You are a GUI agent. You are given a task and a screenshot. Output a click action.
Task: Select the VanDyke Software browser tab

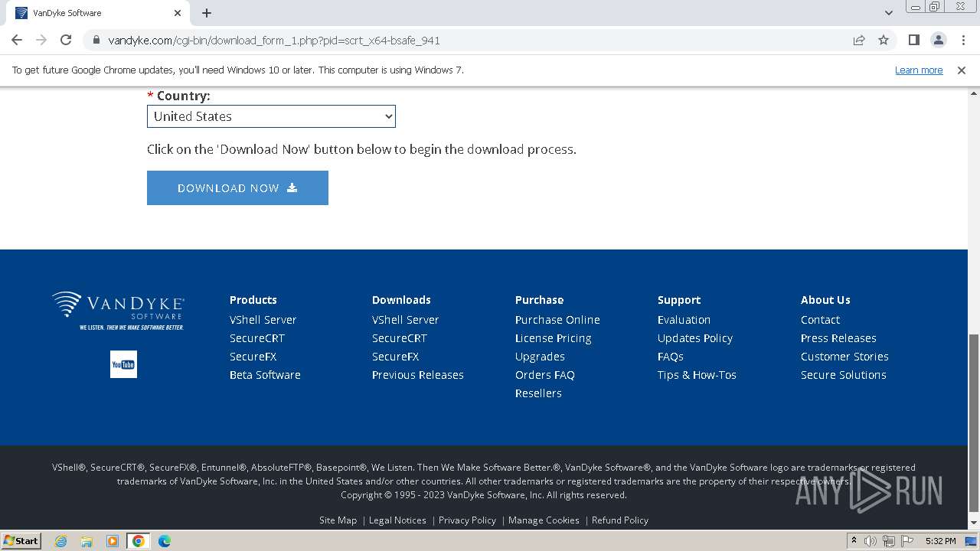pyautogui.click(x=100, y=13)
